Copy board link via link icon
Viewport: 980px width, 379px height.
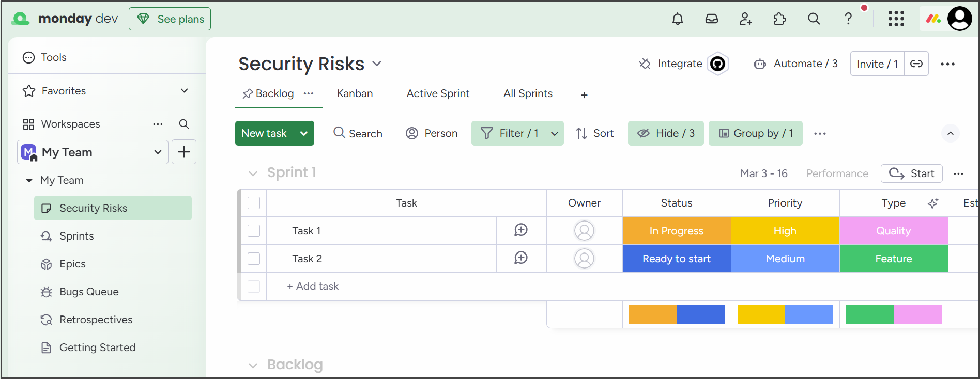[916, 64]
